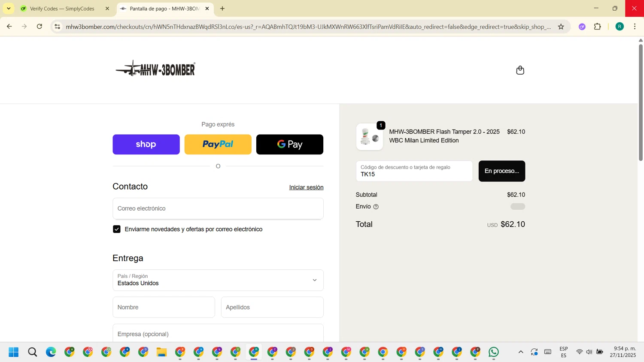Pay with the Google Pay button

[290, 145]
